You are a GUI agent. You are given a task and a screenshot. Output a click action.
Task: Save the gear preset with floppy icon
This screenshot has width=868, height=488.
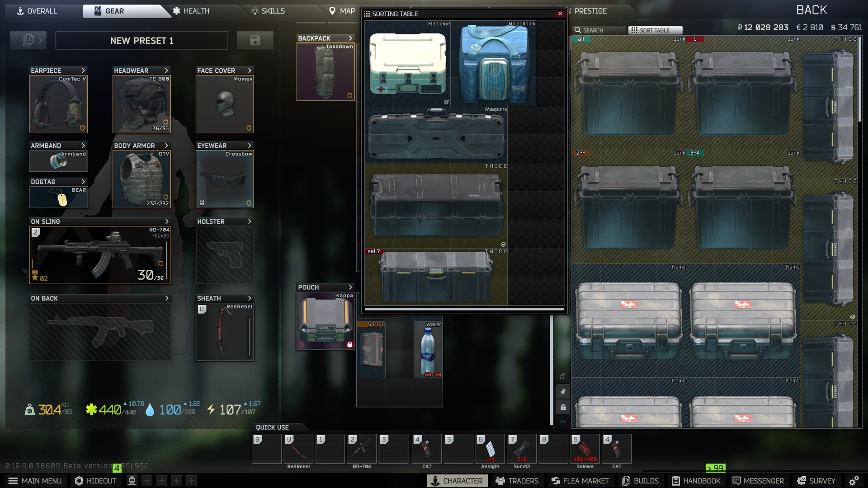[x=255, y=40]
